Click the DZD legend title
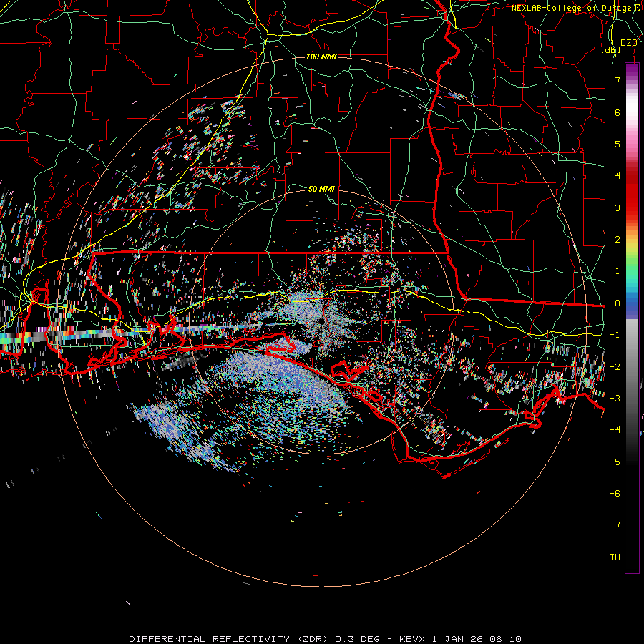The width and height of the screenshot is (644, 644). 628,43
